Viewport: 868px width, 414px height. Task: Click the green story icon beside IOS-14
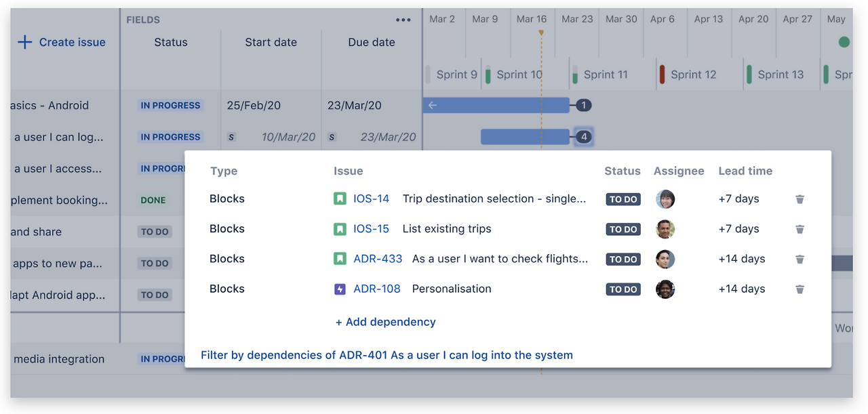click(340, 199)
